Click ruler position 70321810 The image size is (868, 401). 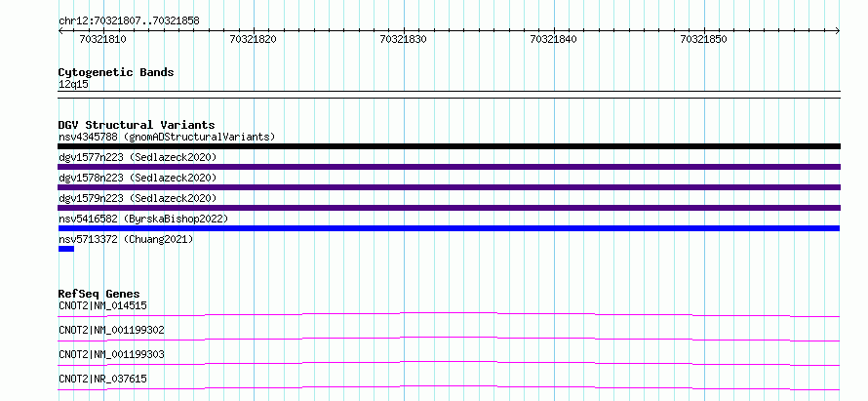[103, 39]
